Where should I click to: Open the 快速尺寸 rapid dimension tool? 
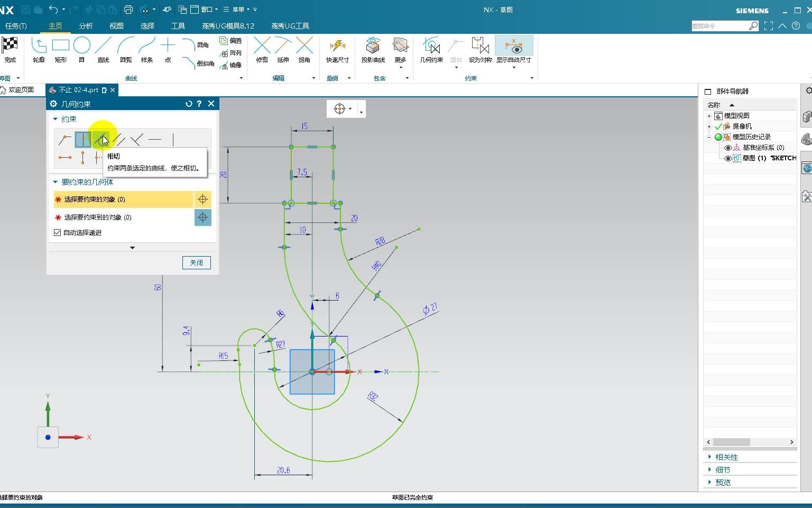pos(337,50)
